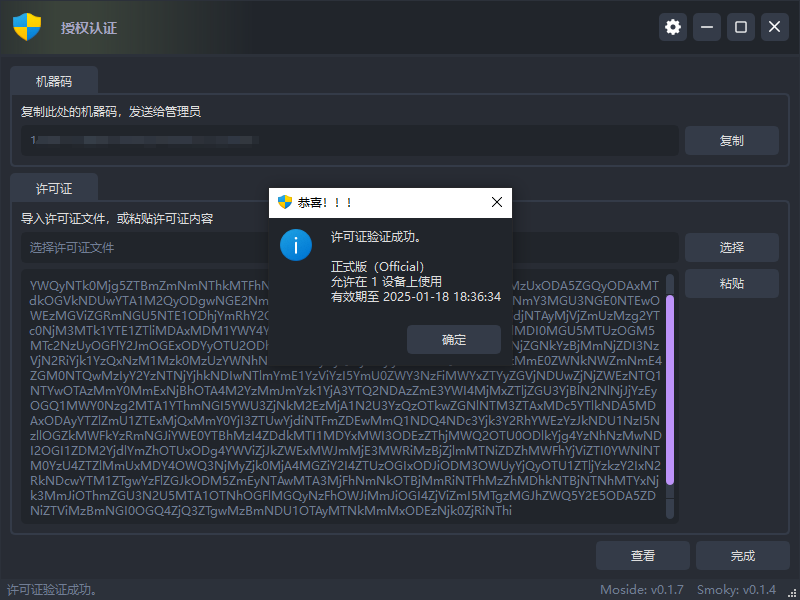Click the purple scrollbar of the license text
The image size is (800, 600).
coord(670,390)
